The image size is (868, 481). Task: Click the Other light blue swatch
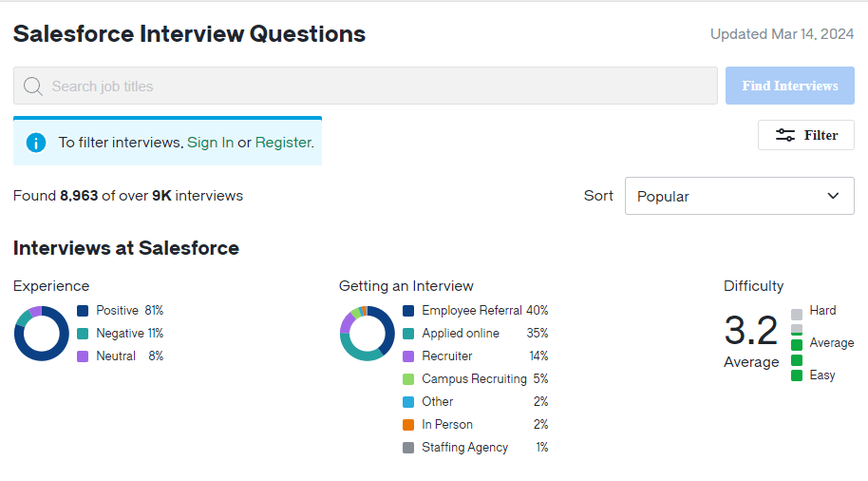click(x=408, y=402)
